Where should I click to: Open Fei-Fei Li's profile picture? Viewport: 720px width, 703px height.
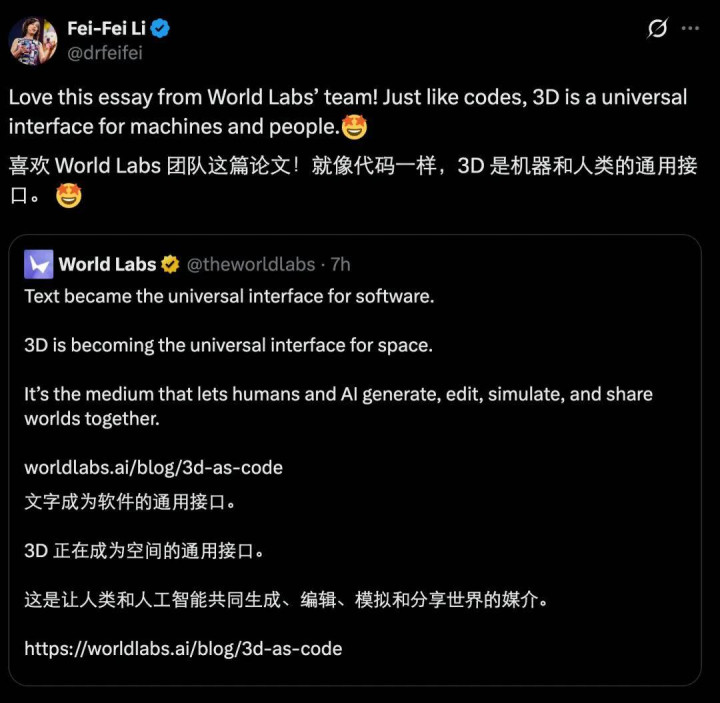33,41
